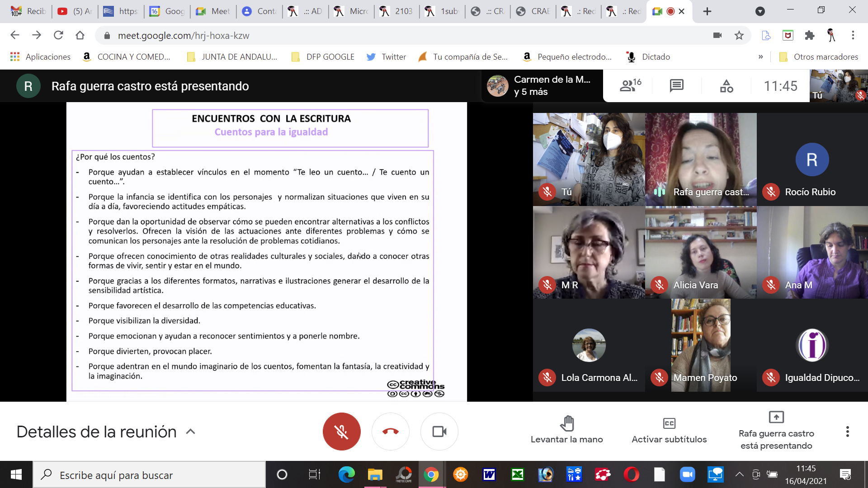
Task: Turn on captions with Activar subtítulos
Action: coord(669,430)
